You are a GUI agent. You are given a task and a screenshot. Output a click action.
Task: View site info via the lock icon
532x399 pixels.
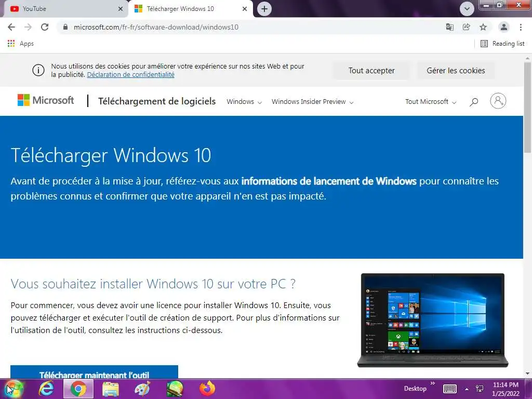point(65,27)
